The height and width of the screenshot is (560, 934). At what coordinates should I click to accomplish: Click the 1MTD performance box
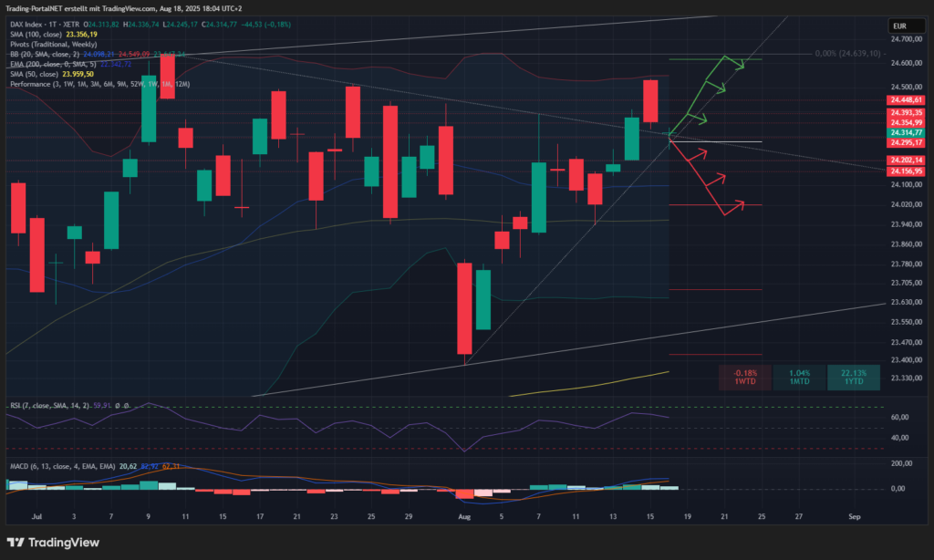[798, 378]
